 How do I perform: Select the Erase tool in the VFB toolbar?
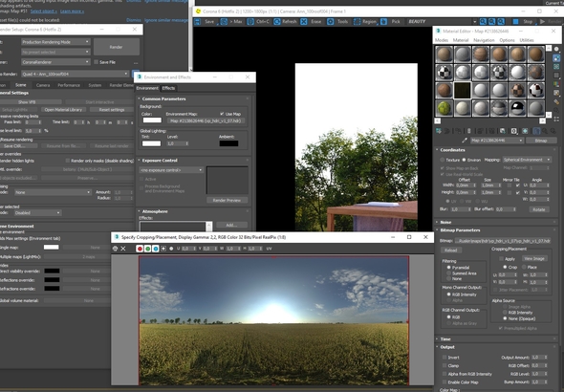click(x=304, y=22)
